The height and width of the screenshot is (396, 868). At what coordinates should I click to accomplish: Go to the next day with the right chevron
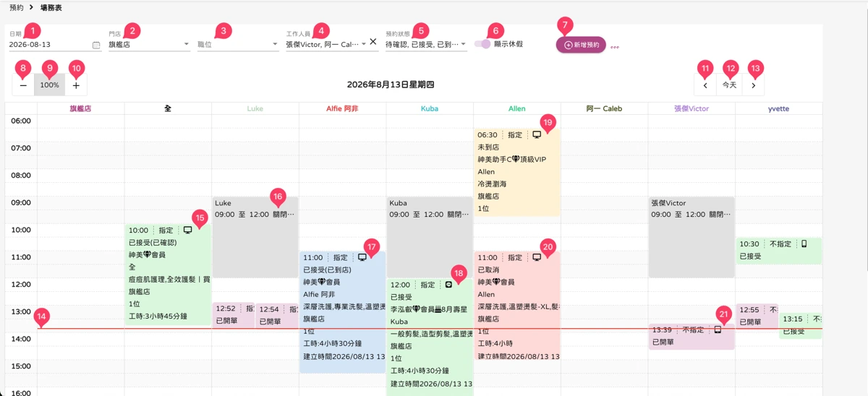pos(753,85)
